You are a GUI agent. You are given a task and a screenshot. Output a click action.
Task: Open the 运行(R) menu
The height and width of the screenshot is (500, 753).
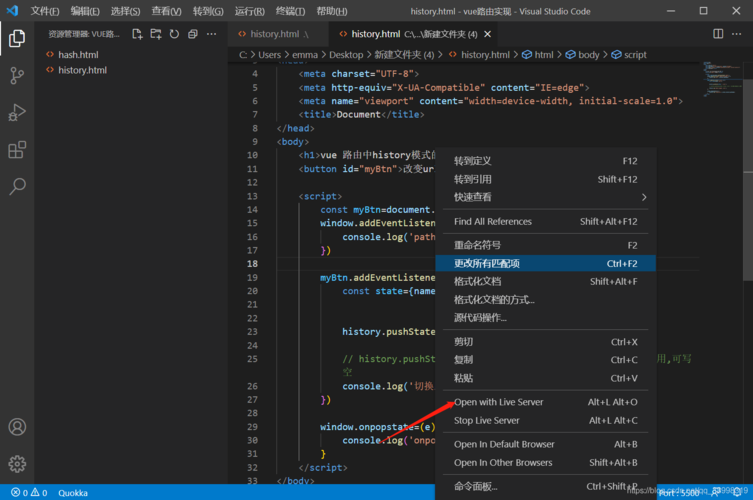click(250, 11)
